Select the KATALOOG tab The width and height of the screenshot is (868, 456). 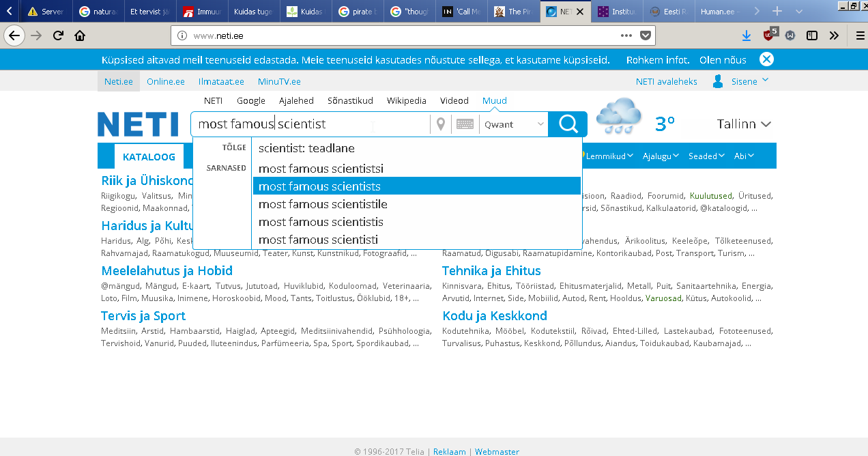pyautogui.click(x=149, y=156)
